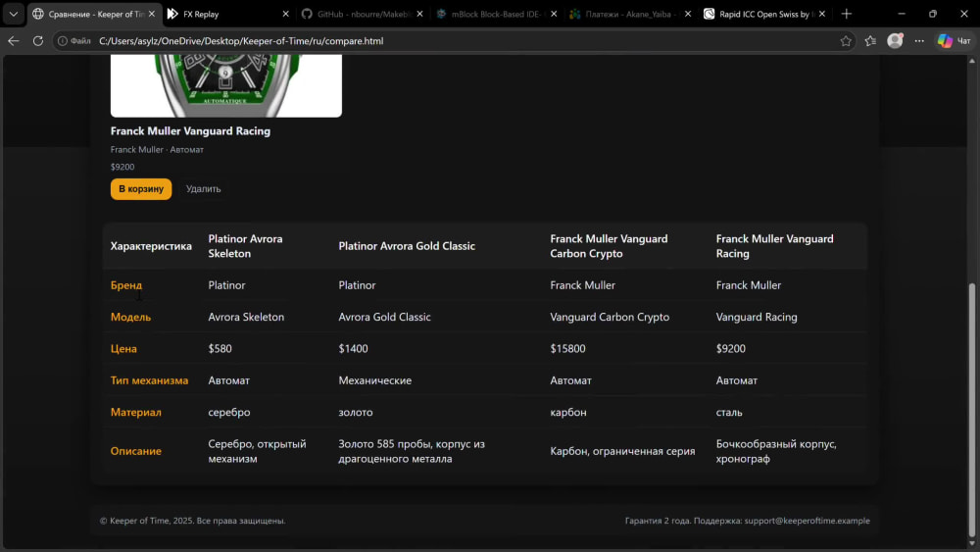Click the $580 price cell
980x552 pixels.
click(220, 349)
